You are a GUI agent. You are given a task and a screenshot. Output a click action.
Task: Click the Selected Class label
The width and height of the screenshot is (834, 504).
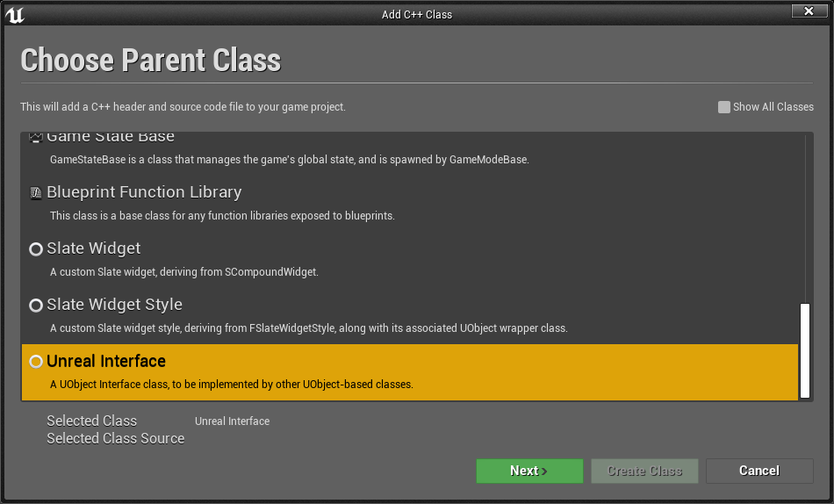(x=92, y=421)
